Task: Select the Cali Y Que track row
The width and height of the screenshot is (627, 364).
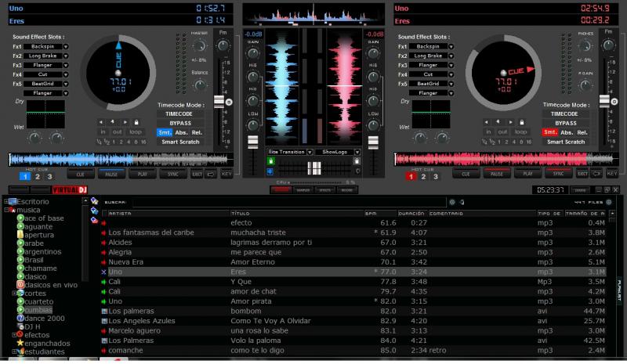Action: [353, 282]
